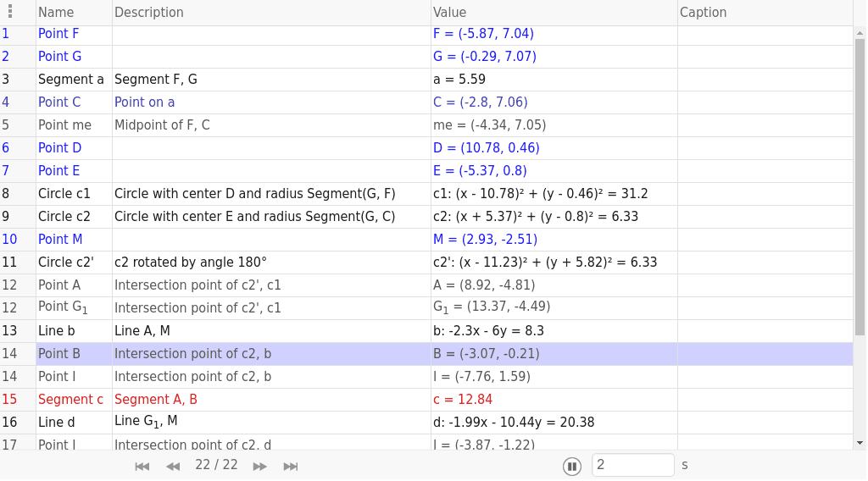The height and width of the screenshot is (481, 868).
Task: Pause the construction playback
Action: point(572,466)
